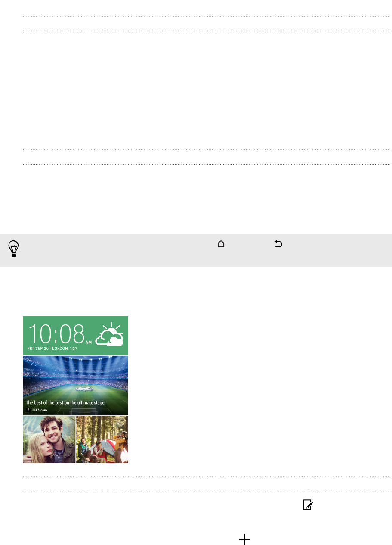Tap the 10:08 clock display

[x=56, y=333]
